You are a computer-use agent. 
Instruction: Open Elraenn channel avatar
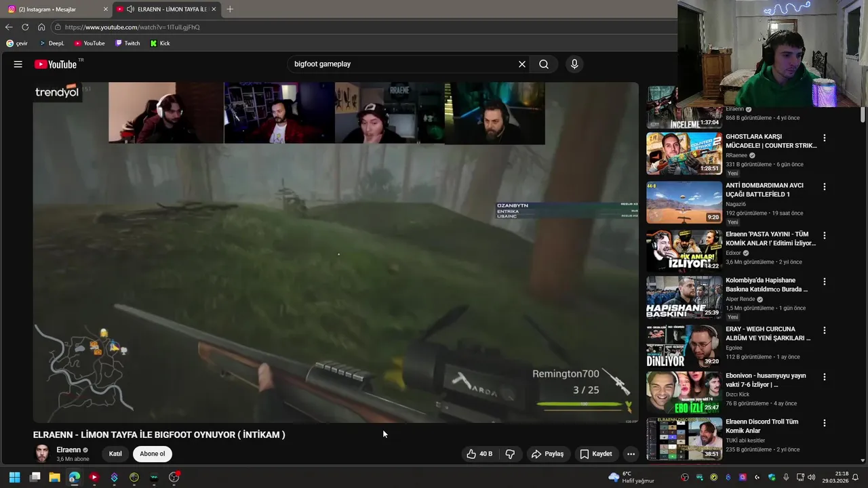pyautogui.click(x=42, y=453)
